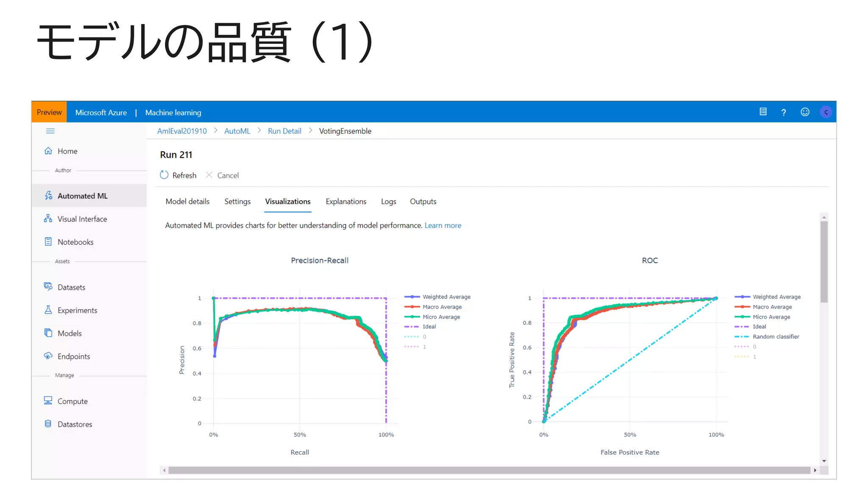Open the Compute section in sidebar

pos(72,401)
